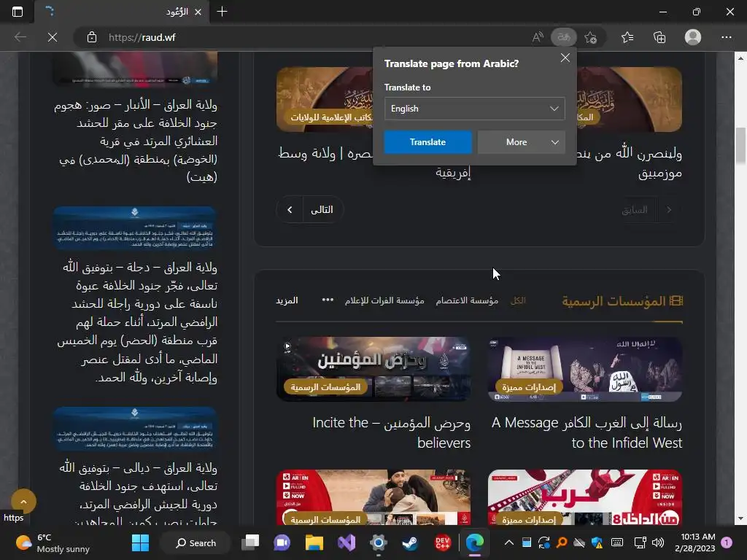Screen dimensions: 747x560
Task: Select the مؤسسة الاعتصام tab
Action: [x=467, y=300]
